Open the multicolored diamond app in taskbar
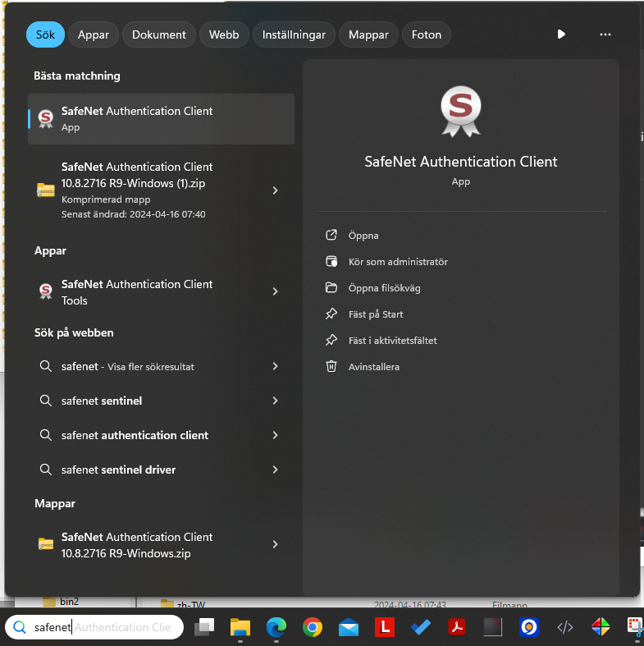This screenshot has height=646, width=644. coord(601,627)
